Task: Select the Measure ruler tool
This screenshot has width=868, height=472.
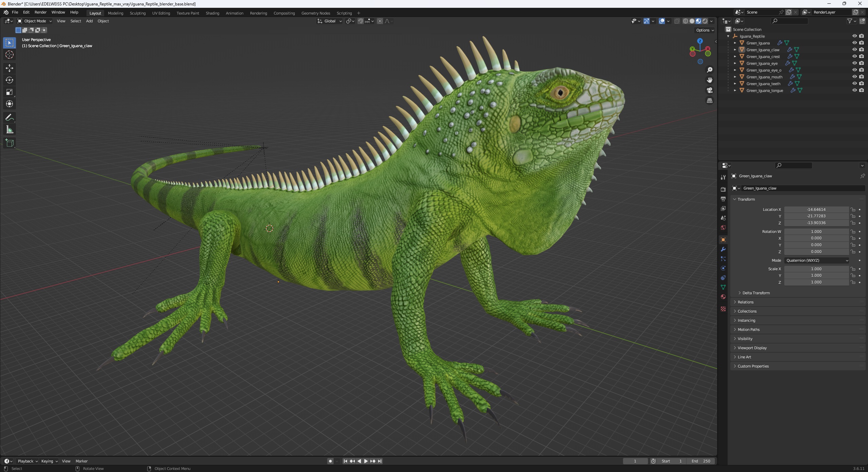Action: 9,130
